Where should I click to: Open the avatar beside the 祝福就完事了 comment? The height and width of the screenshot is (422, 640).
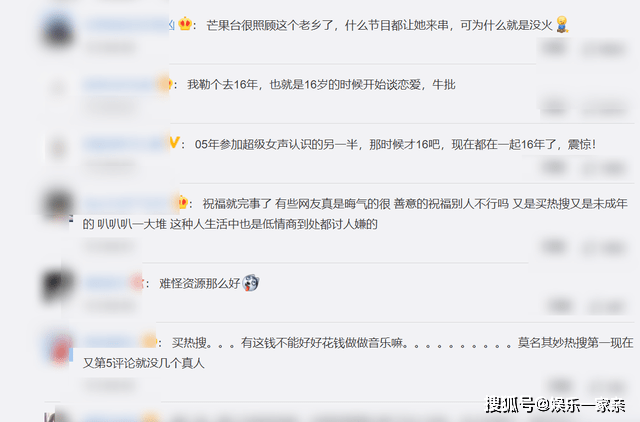(58, 205)
